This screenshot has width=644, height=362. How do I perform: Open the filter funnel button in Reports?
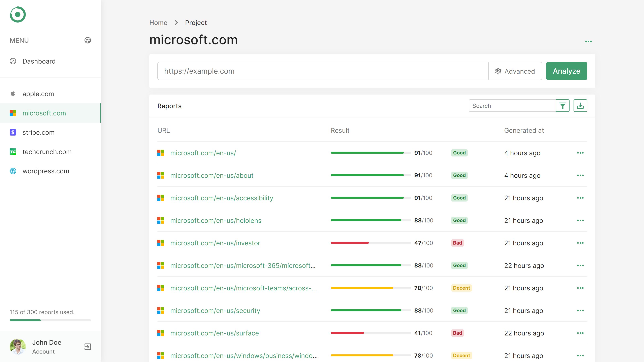tap(562, 106)
